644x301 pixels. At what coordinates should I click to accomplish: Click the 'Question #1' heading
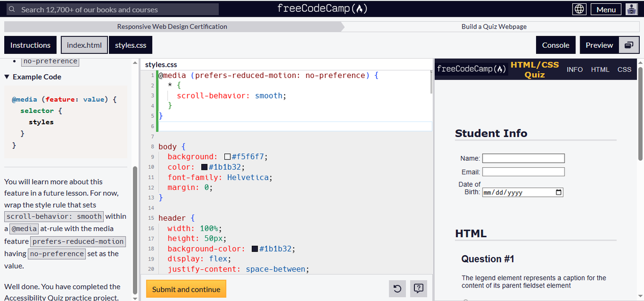488,259
